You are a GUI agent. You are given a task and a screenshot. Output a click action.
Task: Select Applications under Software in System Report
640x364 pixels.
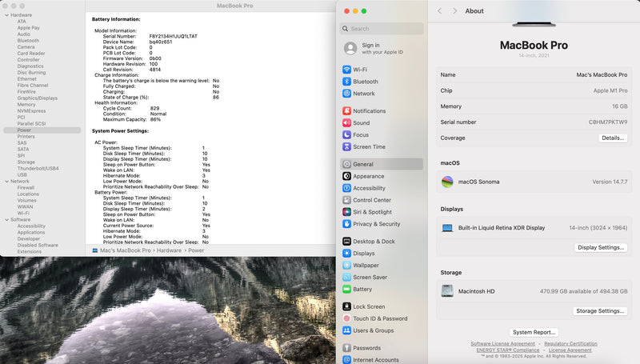(x=31, y=232)
